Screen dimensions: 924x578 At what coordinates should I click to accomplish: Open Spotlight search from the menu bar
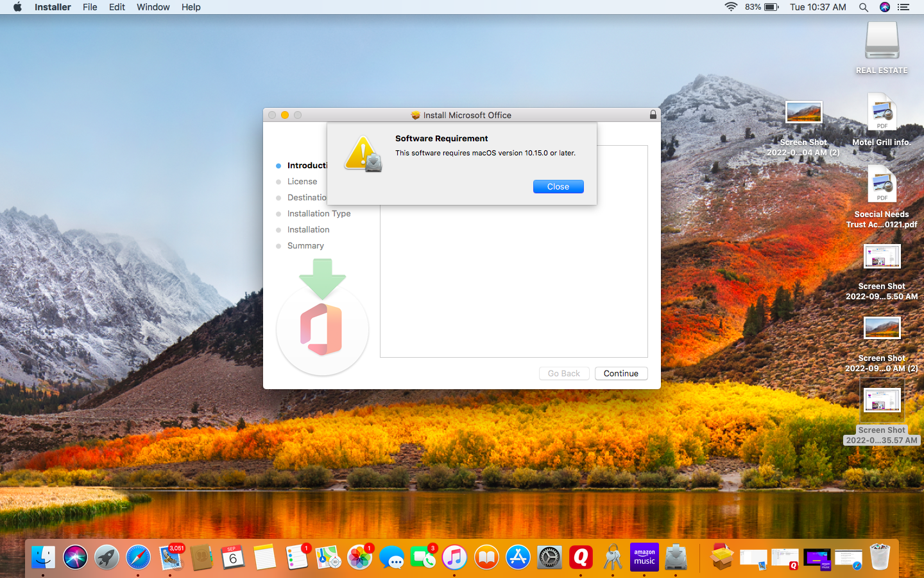pyautogui.click(x=864, y=7)
